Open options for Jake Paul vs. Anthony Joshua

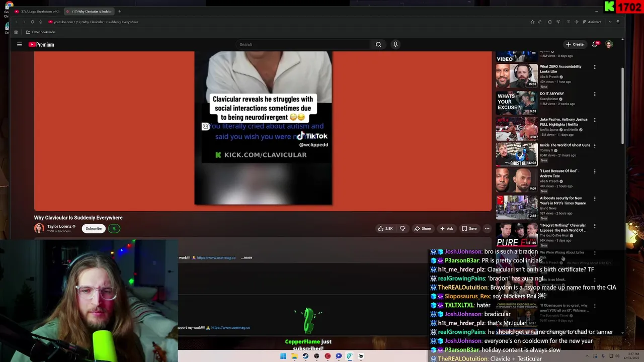[x=595, y=120]
